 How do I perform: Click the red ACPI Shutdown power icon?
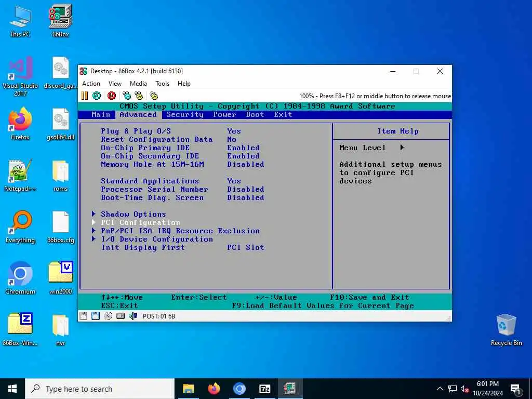click(x=112, y=96)
